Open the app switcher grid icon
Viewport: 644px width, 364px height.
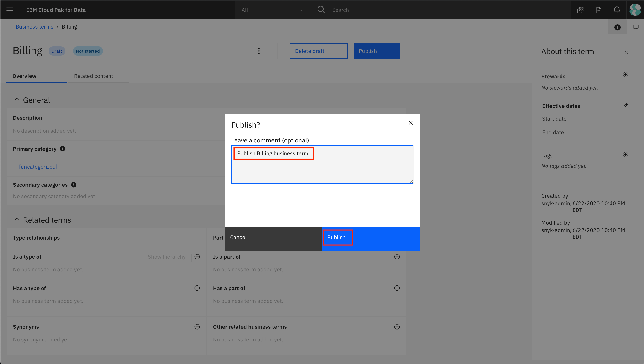[x=580, y=10]
